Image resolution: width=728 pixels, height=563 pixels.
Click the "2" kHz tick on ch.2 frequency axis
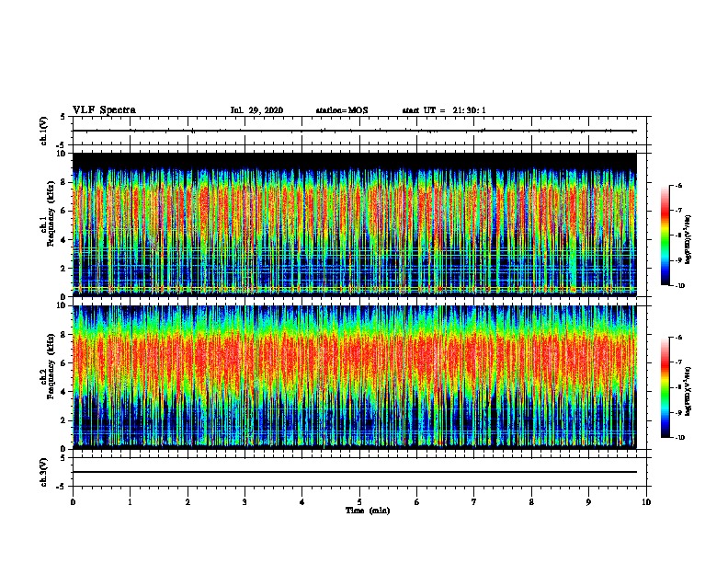point(64,420)
